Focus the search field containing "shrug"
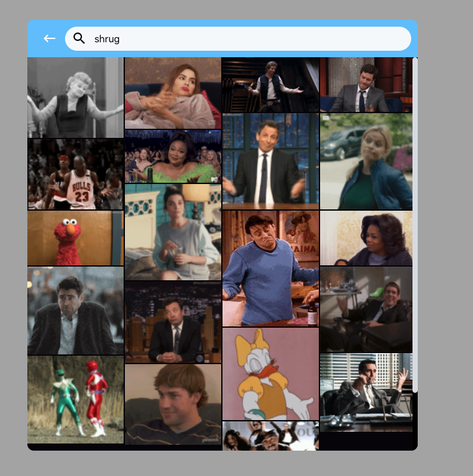This screenshot has height=476, width=473. 238,38
